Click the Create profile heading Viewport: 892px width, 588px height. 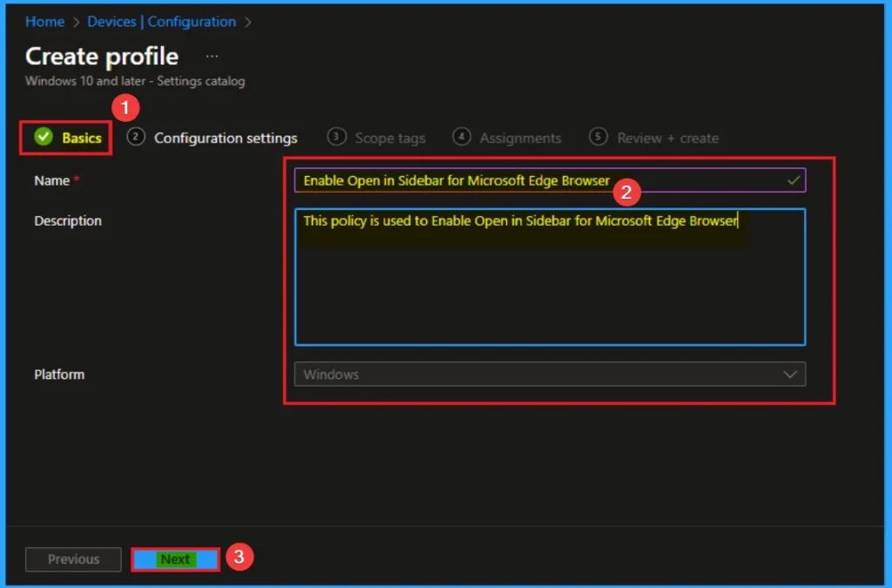(x=102, y=57)
